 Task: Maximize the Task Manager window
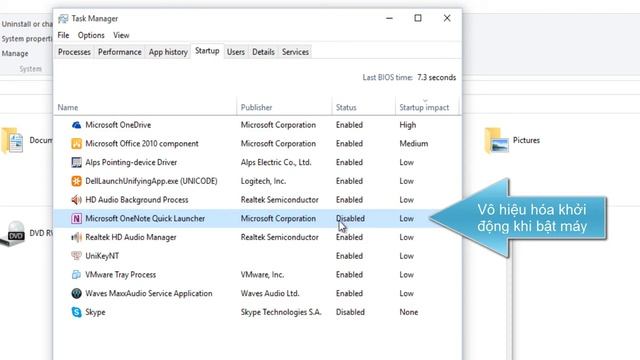[x=418, y=18]
